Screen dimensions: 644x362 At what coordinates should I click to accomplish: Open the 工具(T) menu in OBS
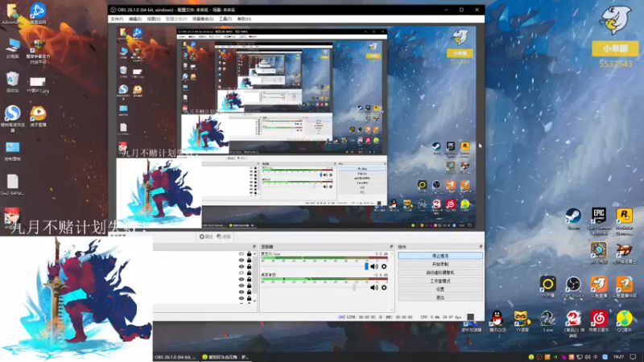click(225, 19)
